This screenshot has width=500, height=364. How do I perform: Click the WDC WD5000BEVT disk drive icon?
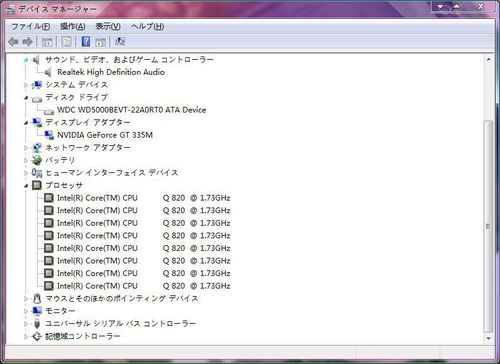pyautogui.click(x=49, y=111)
